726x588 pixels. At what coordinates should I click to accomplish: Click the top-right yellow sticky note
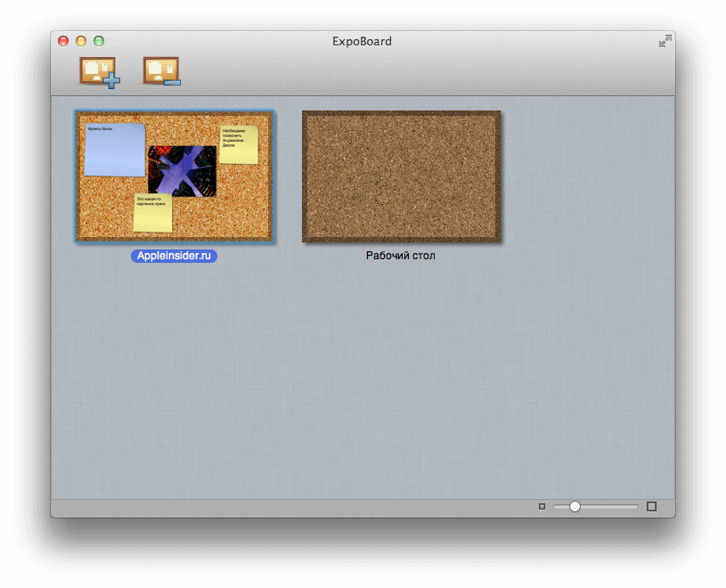[x=240, y=144]
